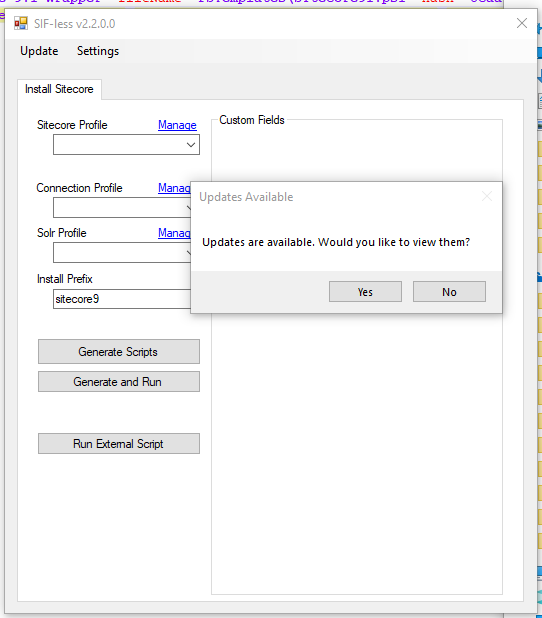Click the Generate and Run button

(x=119, y=382)
